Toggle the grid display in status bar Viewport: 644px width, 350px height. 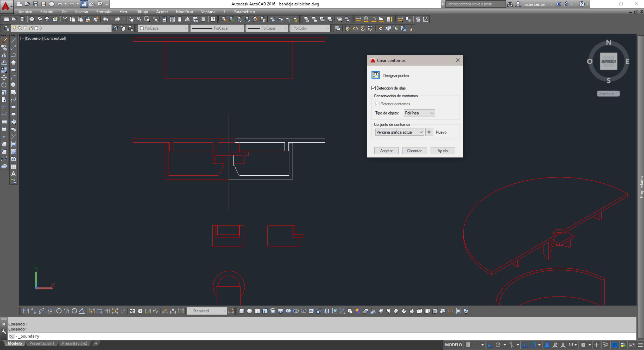click(x=468, y=345)
